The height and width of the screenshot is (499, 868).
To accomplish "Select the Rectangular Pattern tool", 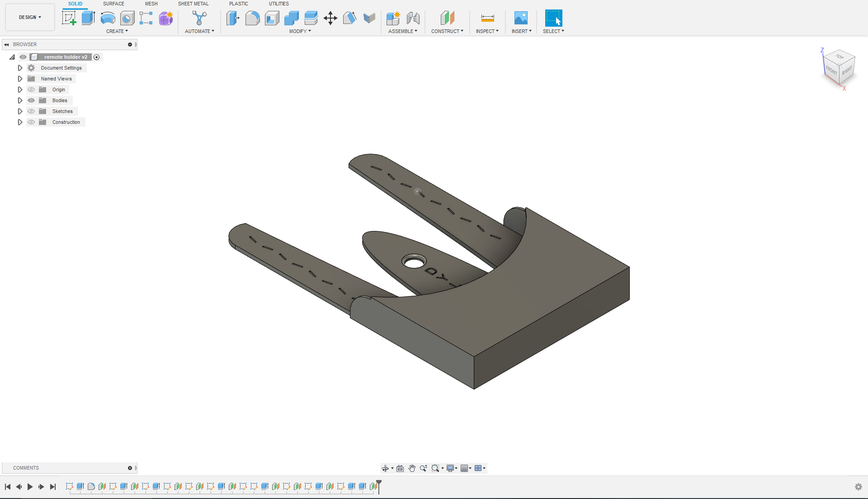I will [x=146, y=18].
